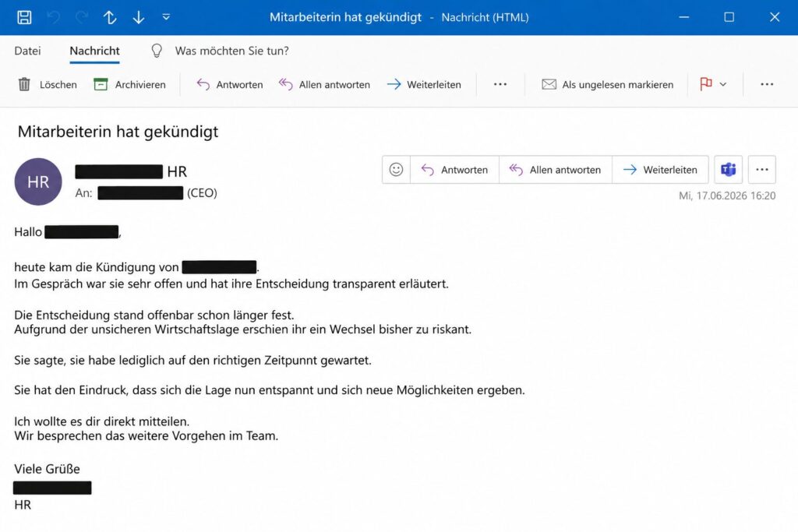Click the subject 'Mitarbeiterin hat gekündigt' heading
This screenshot has height=532, width=798.
tap(118, 132)
